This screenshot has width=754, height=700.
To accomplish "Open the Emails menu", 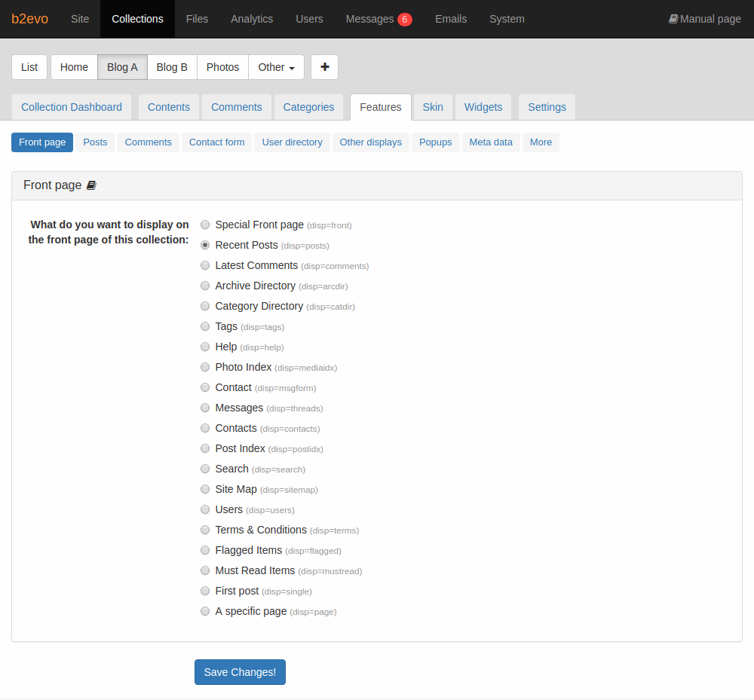I will tap(451, 19).
